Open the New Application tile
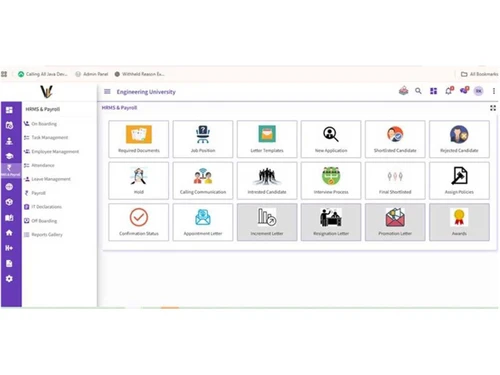 (331, 139)
